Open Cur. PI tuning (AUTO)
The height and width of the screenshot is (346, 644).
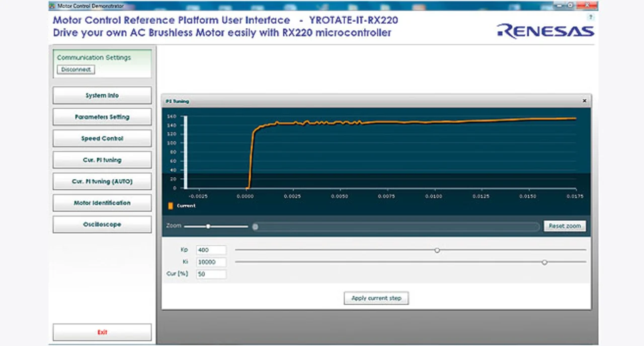click(102, 181)
